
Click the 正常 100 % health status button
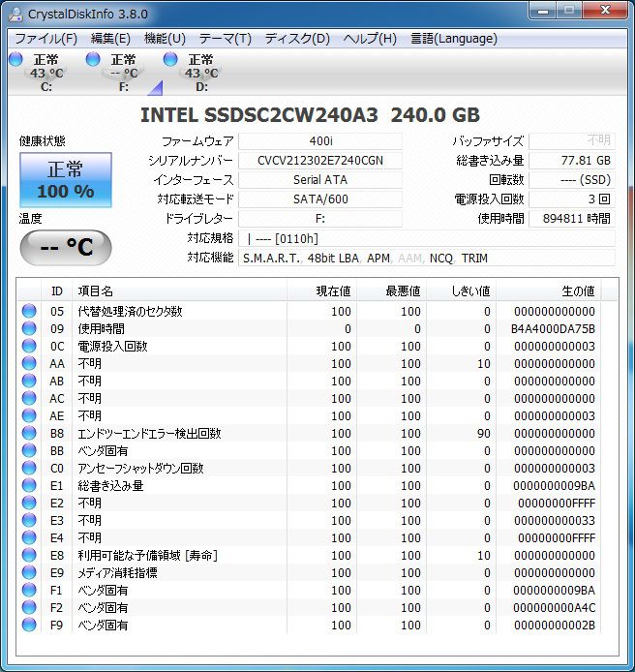[x=66, y=180]
